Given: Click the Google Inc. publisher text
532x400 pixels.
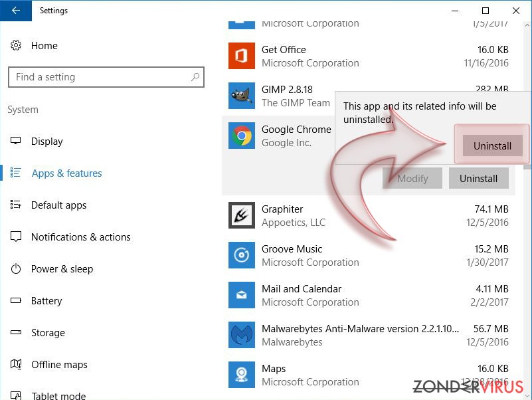Looking at the screenshot, I should tap(286, 143).
